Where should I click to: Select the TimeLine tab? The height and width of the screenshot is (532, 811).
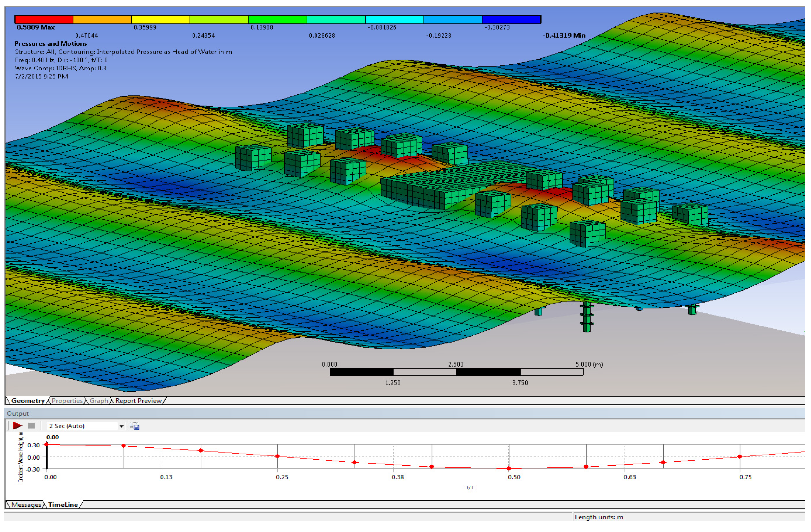(63, 505)
